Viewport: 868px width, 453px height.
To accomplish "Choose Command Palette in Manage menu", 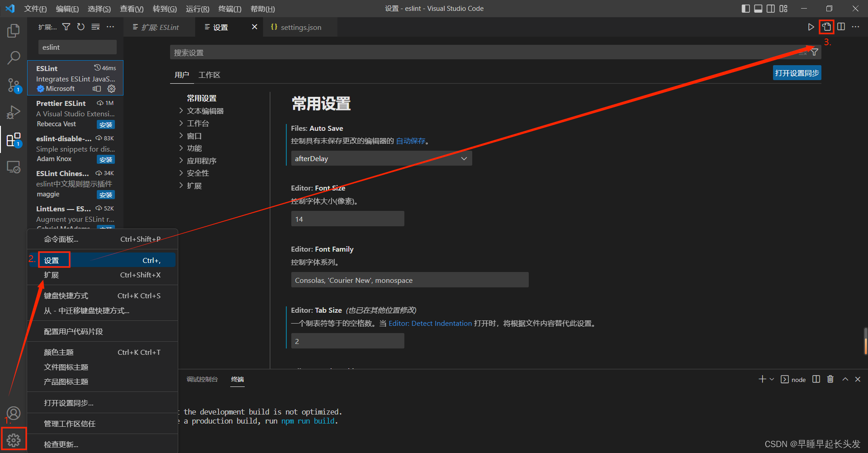I will click(102, 239).
